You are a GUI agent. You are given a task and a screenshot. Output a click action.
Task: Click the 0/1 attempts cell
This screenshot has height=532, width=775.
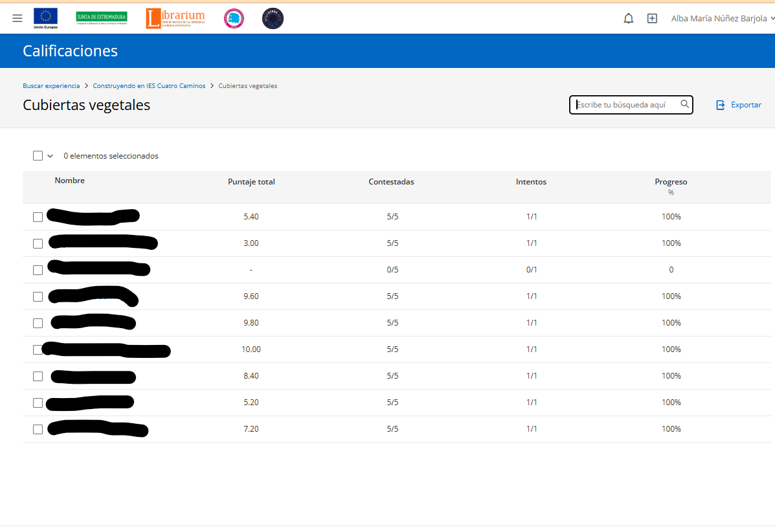coord(532,270)
